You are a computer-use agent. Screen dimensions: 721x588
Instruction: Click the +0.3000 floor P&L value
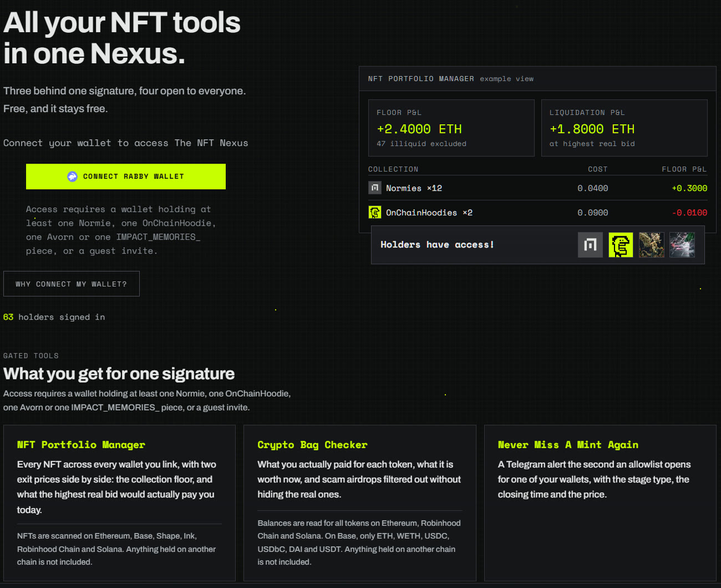click(689, 189)
